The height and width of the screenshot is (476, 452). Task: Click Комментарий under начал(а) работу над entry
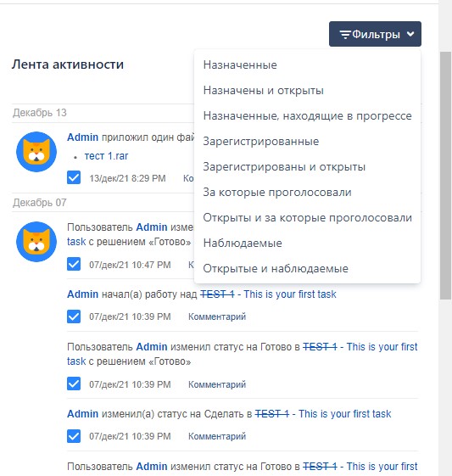click(x=217, y=316)
